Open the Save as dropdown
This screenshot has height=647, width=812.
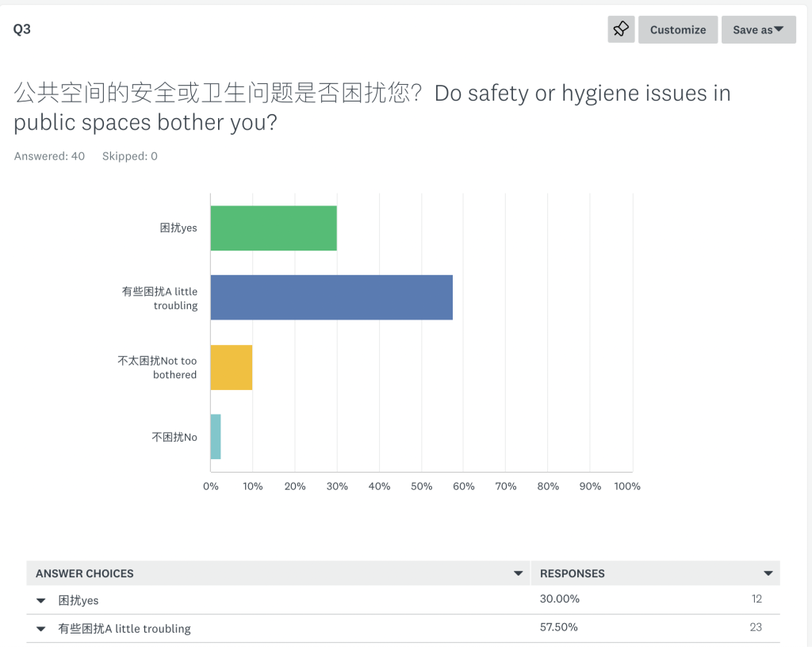pyautogui.click(x=759, y=29)
